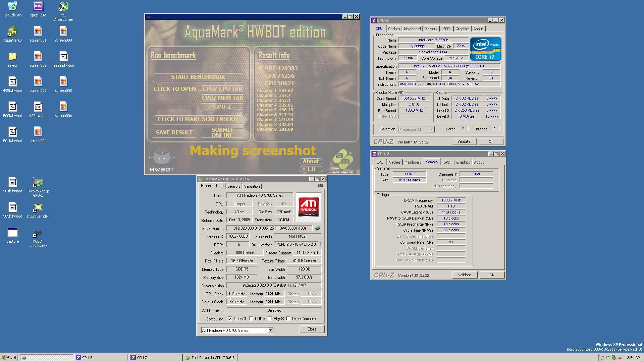Open About tab in top CPU-Z
Screen dimensions: 644x362
coord(478,29)
